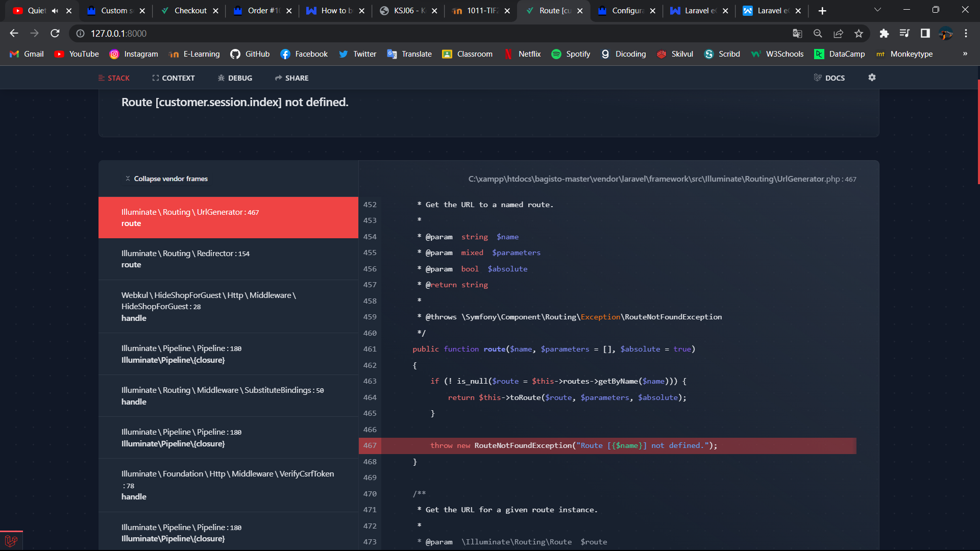This screenshot has height=551, width=980.
Task: Open the Netflix bookmark
Action: pos(523,54)
